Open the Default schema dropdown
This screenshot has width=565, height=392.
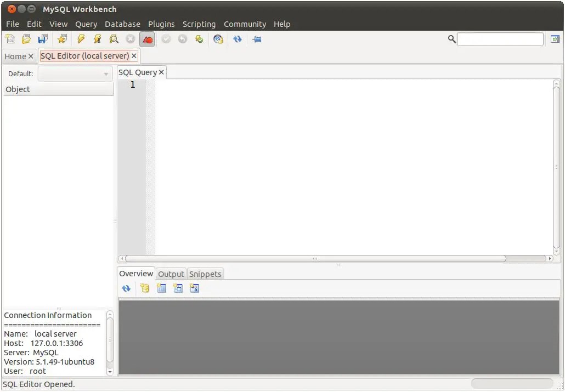pos(75,74)
